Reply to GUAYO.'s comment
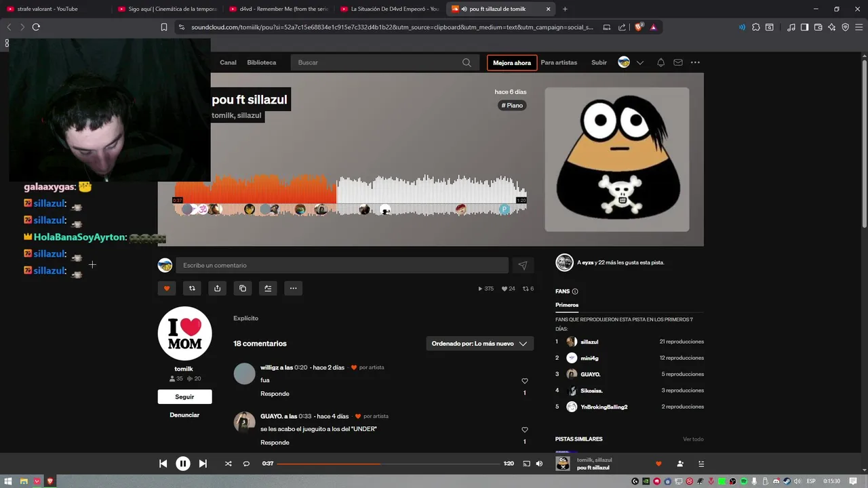Viewport: 868px width, 488px height. (x=275, y=443)
